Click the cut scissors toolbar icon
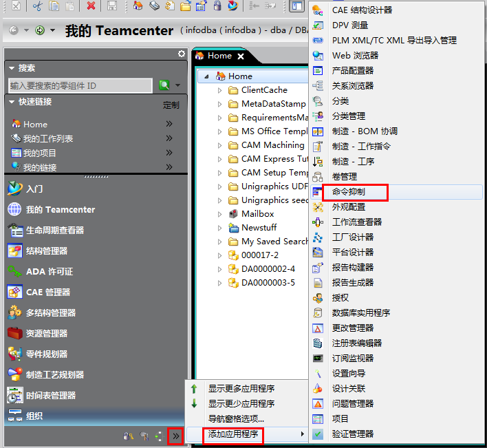 [x=38, y=6]
